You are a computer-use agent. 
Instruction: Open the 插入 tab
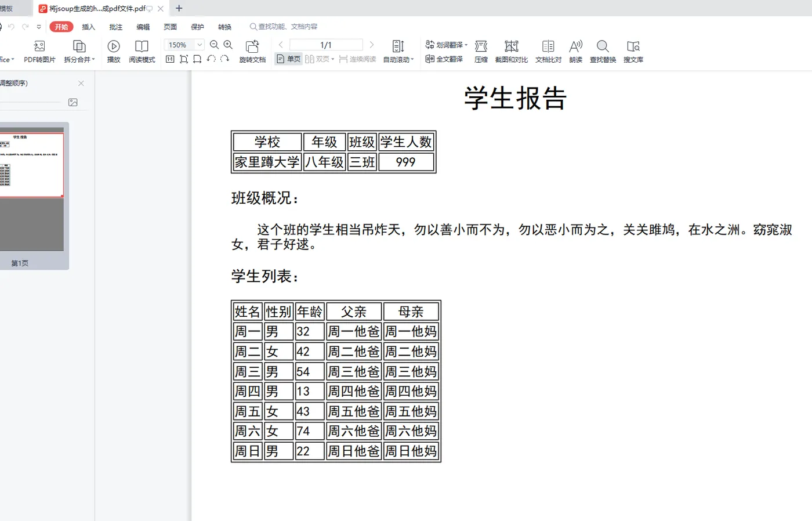coord(88,27)
